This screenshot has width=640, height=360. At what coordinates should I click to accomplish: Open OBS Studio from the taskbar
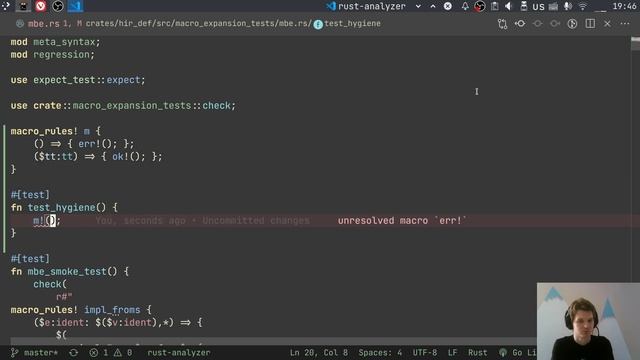58,6
